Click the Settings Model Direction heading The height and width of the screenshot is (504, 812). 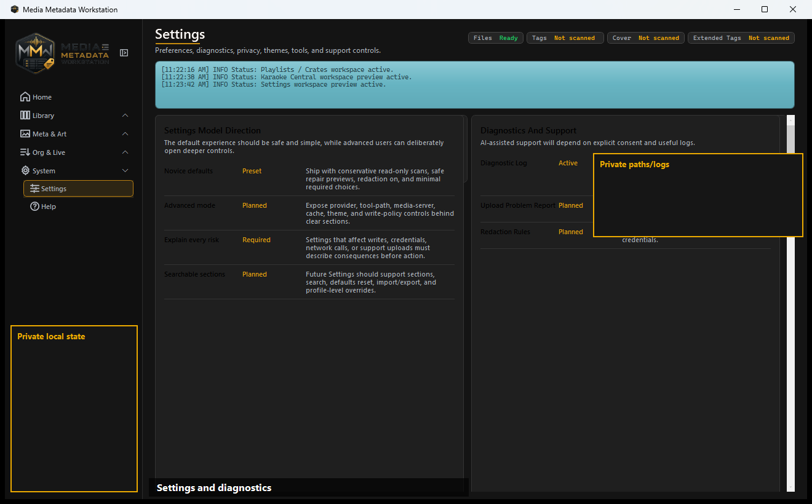[x=213, y=130]
